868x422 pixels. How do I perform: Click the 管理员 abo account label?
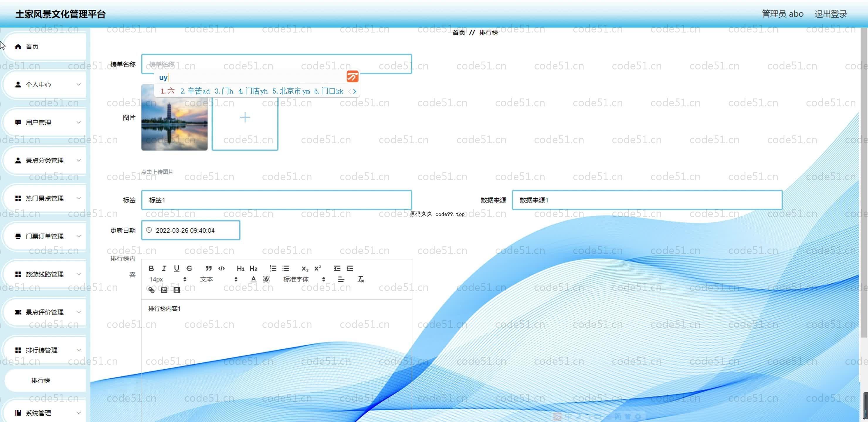[x=782, y=14]
